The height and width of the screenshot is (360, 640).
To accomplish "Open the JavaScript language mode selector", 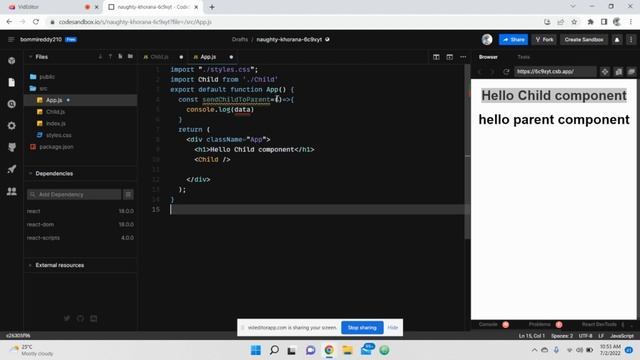I will point(622,336).
